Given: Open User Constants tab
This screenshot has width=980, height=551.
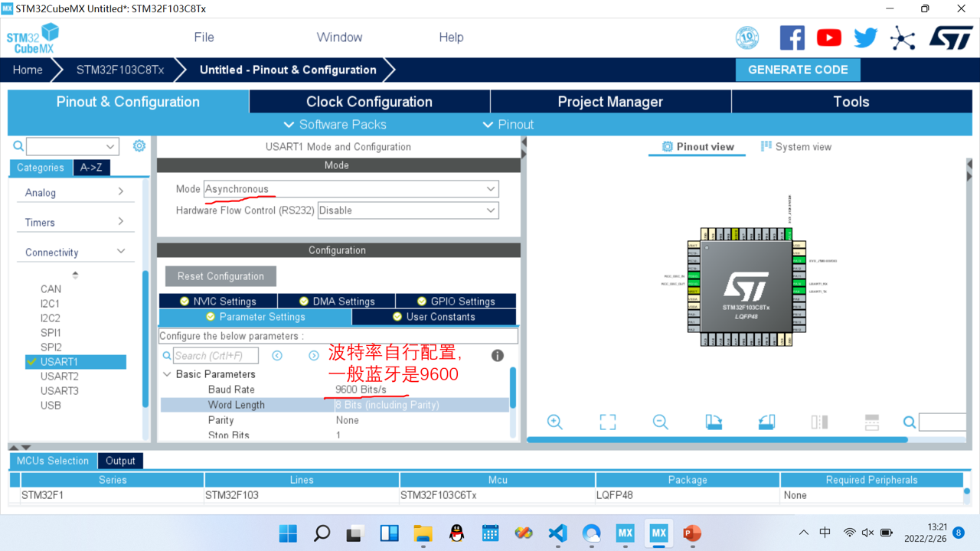Looking at the screenshot, I should coord(434,317).
